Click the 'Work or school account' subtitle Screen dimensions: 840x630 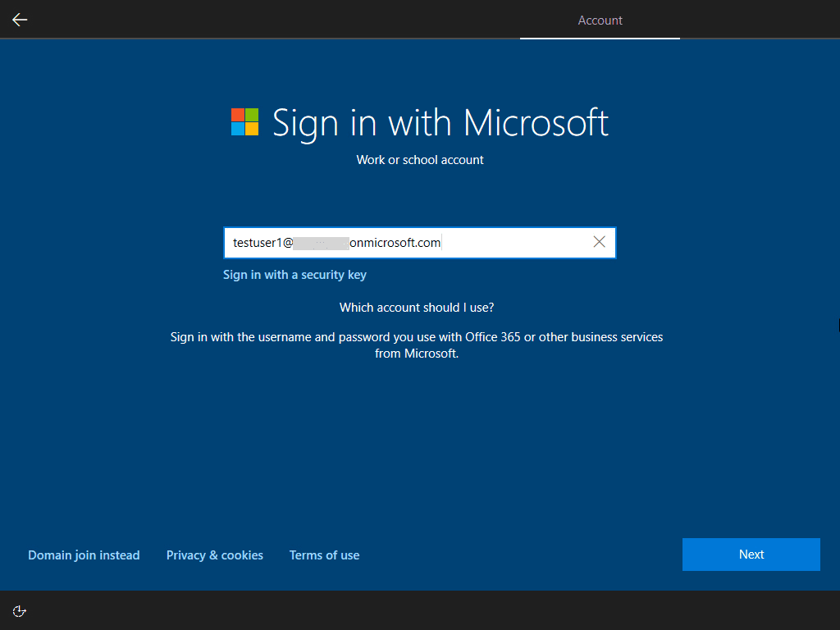tap(420, 160)
